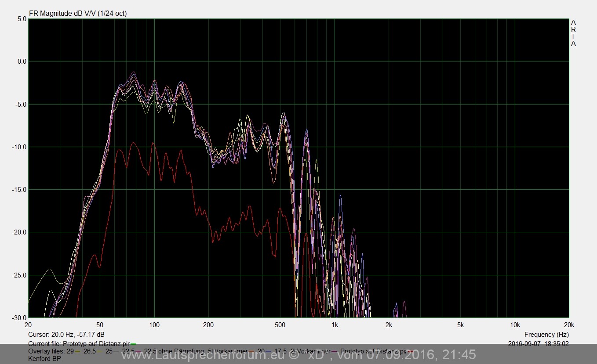Click the 'Current file: Prototyp auf Distanz.pir' label
Image resolution: width=597 pixels, height=364 pixels.
point(79,344)
